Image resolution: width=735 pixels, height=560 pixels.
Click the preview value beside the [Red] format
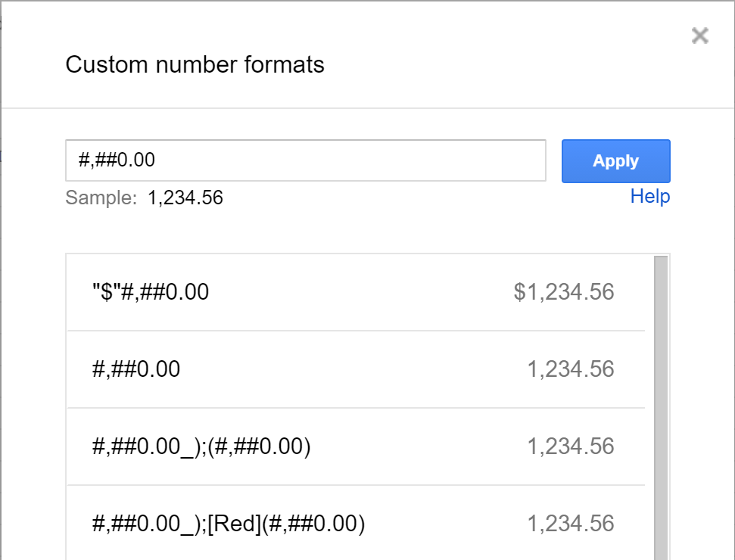pos(570,524)
